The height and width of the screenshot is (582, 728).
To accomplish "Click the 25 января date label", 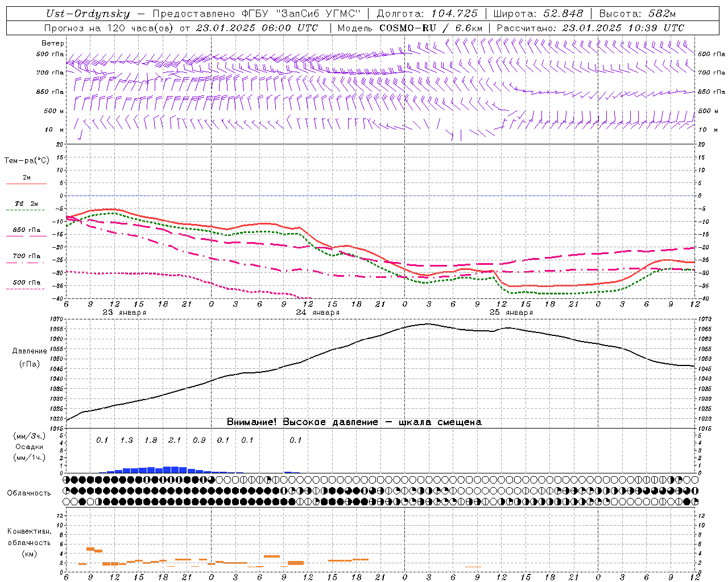I will point(511,313).
